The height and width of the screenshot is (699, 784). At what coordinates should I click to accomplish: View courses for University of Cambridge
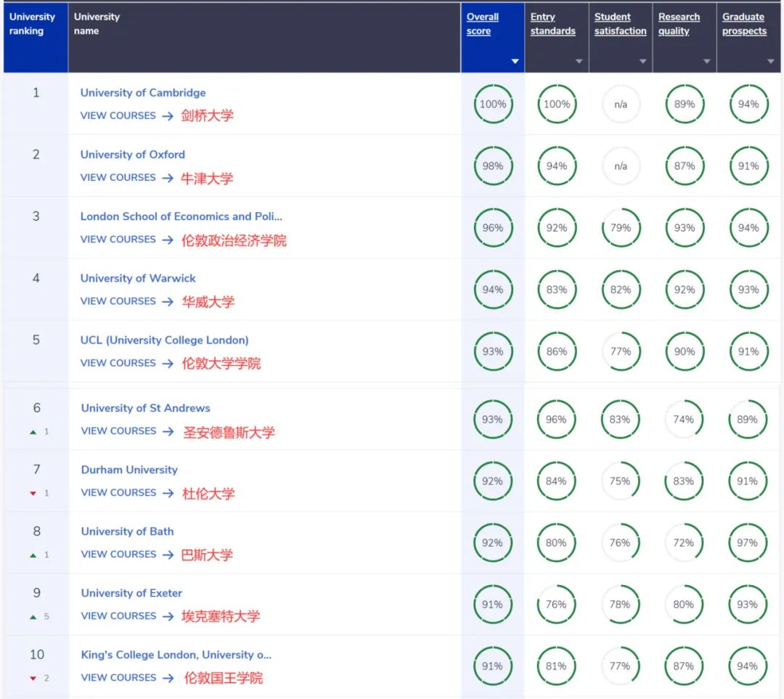tap(127, 115)
